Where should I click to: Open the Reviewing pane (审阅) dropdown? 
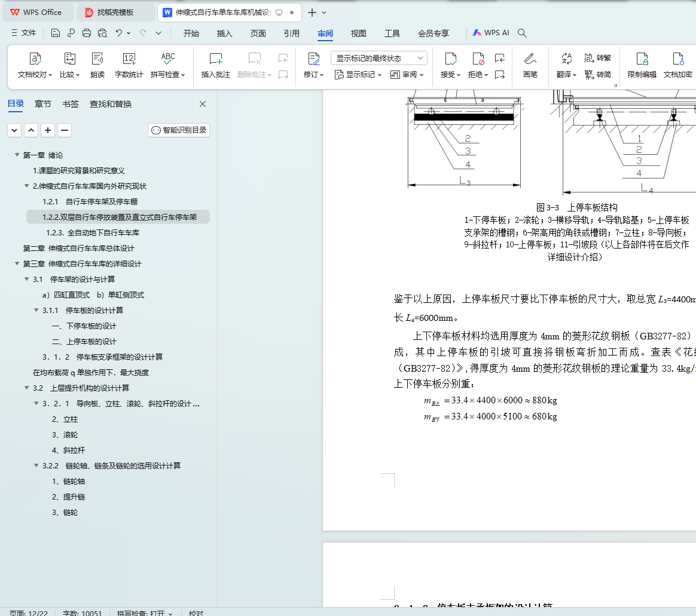click(407, 75)
